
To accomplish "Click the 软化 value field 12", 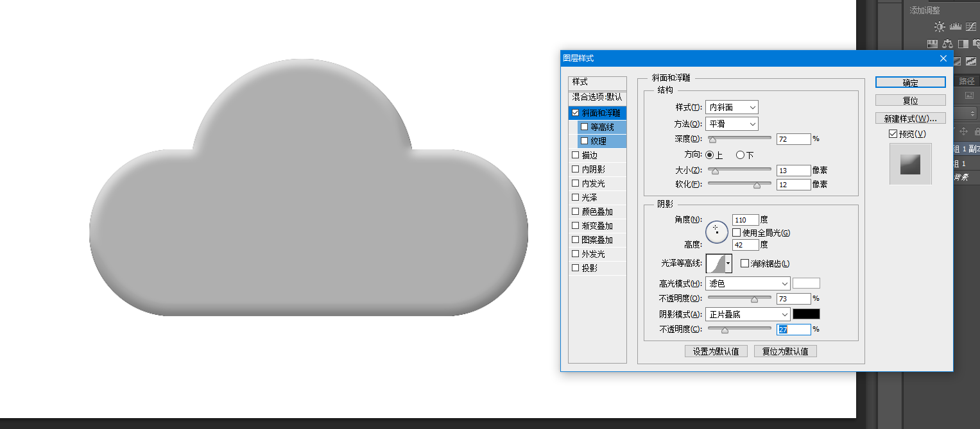I will pos(793,185).
